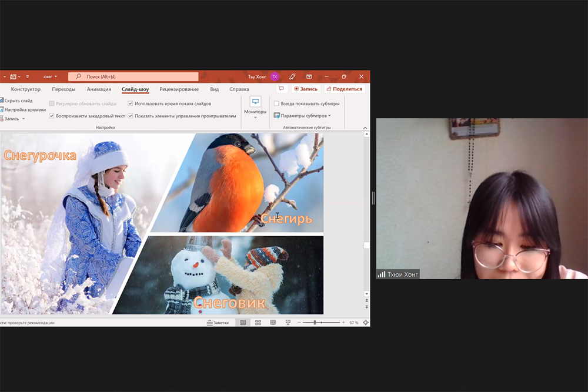Click the Тхюи Хонг participant name label
The height and width of the screenshot is (392, 588).
click(x=402, y=274)
